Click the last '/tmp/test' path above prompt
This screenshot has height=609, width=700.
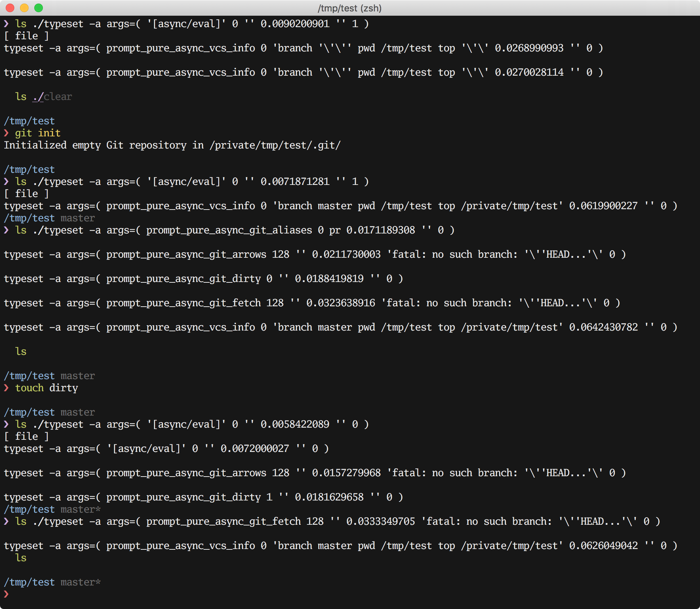click(29, 582)
